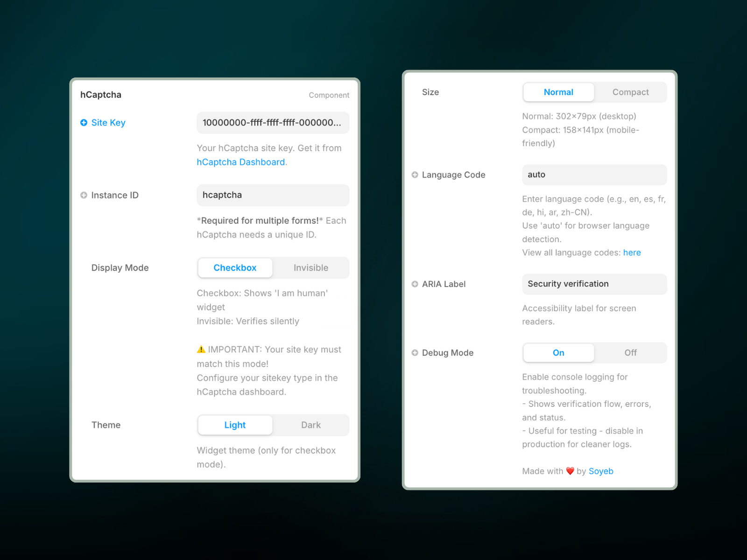Viewport: 747px width, 560px height.
Task: Select Invisible display mode
Action: pos(310,268)
